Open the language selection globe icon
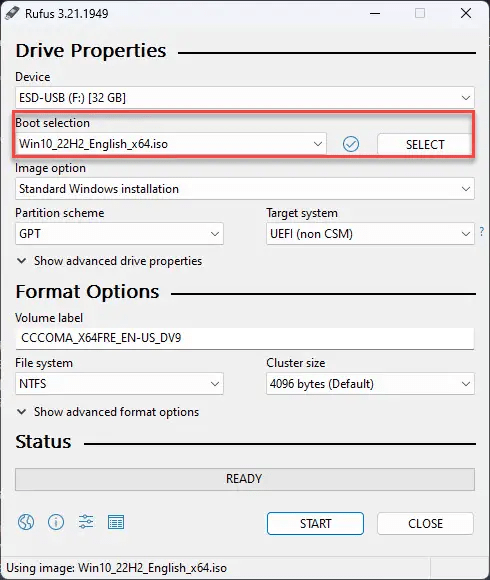The image size is (490, 580). point(26,522)
